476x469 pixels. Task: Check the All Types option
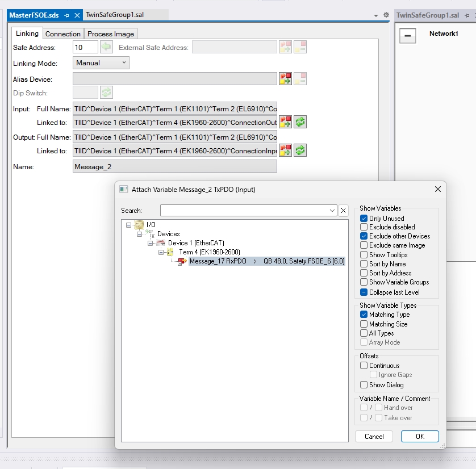tap(364, 333)
